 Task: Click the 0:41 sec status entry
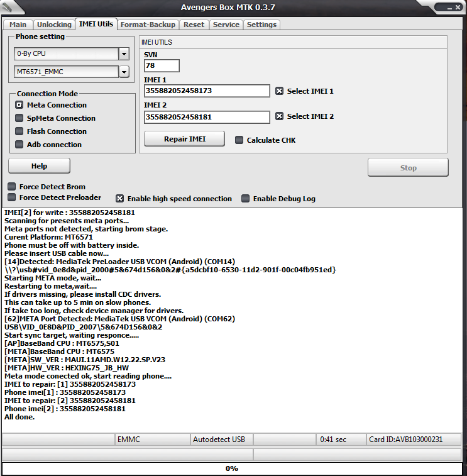(x=341, y=440)
